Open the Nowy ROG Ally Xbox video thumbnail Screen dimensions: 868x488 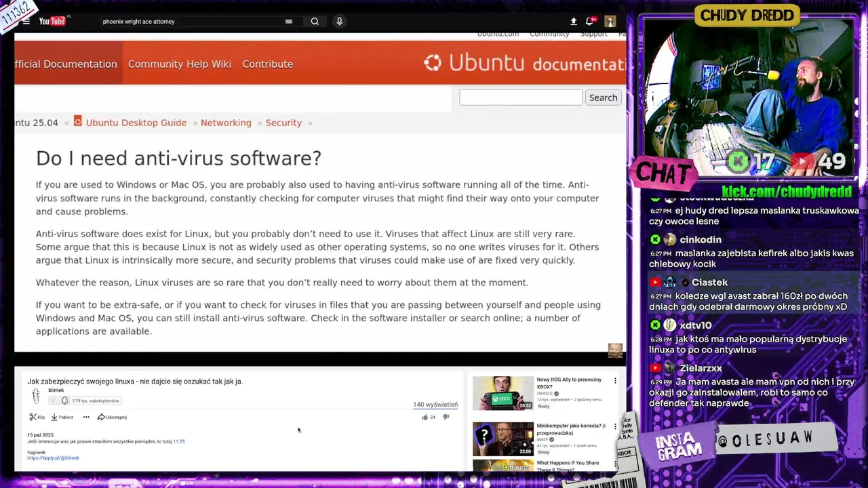(502, 393)
